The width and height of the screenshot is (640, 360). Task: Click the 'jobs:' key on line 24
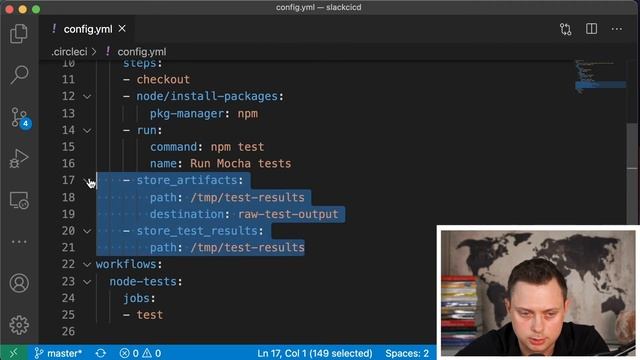(x=139, y=298)
